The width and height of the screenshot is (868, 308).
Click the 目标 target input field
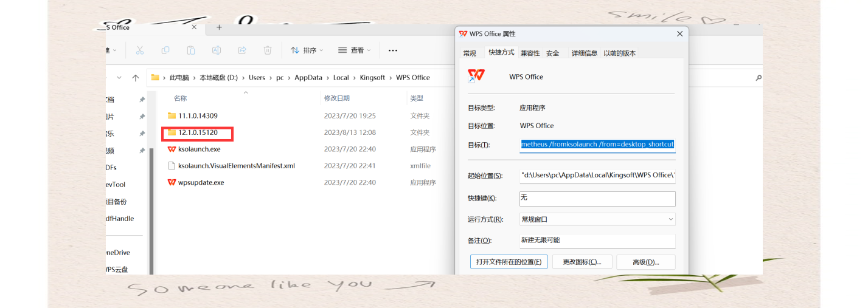597,145
